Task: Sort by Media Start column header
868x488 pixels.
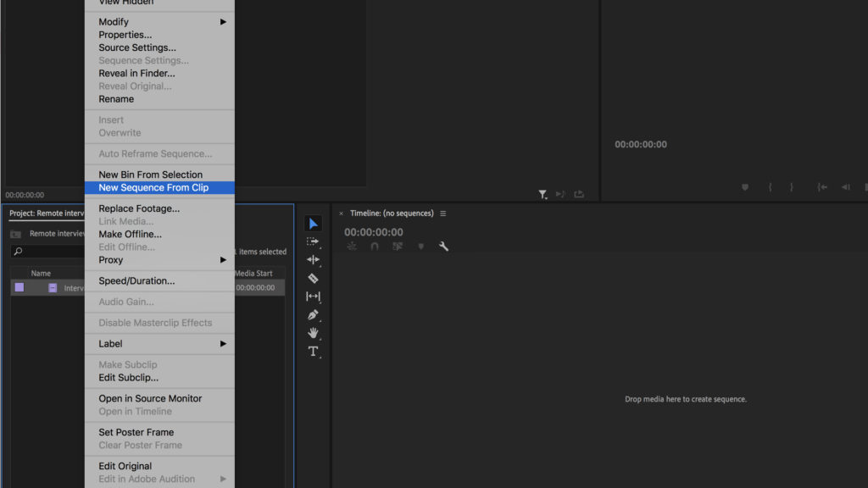Action: 253,274
